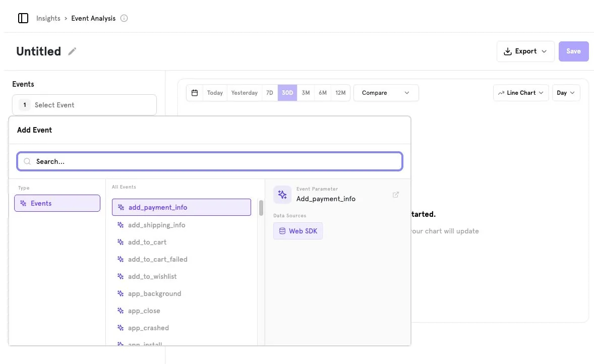Screen dimensions: 594x364
Task: Click the download icon on Export
Action: tap(508, 51)
